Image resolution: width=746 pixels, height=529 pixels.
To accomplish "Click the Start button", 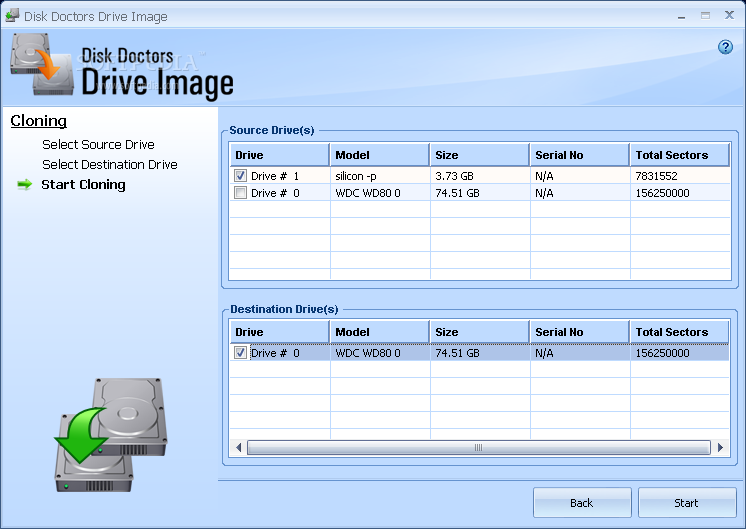I will click(x=687, y=503).
